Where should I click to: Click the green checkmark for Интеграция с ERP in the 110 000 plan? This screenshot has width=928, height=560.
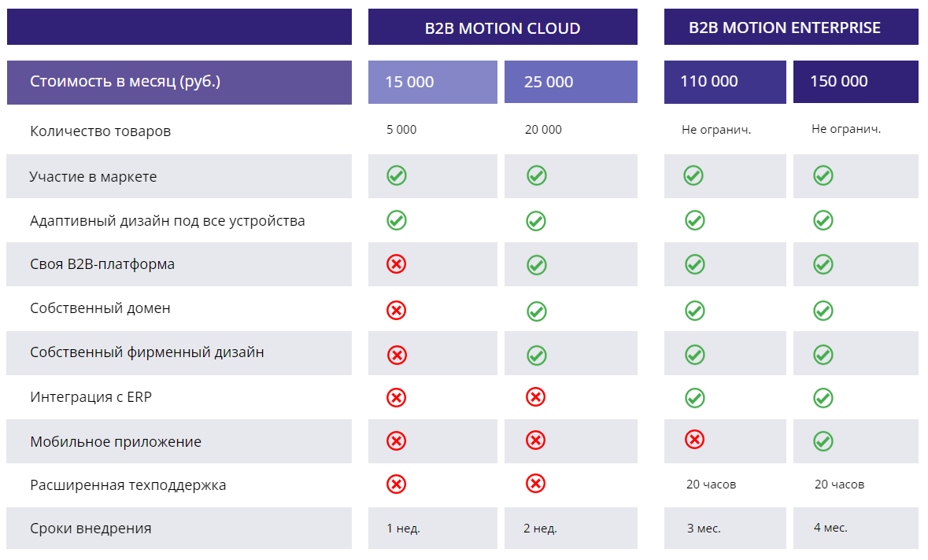[x=694, y=397]
